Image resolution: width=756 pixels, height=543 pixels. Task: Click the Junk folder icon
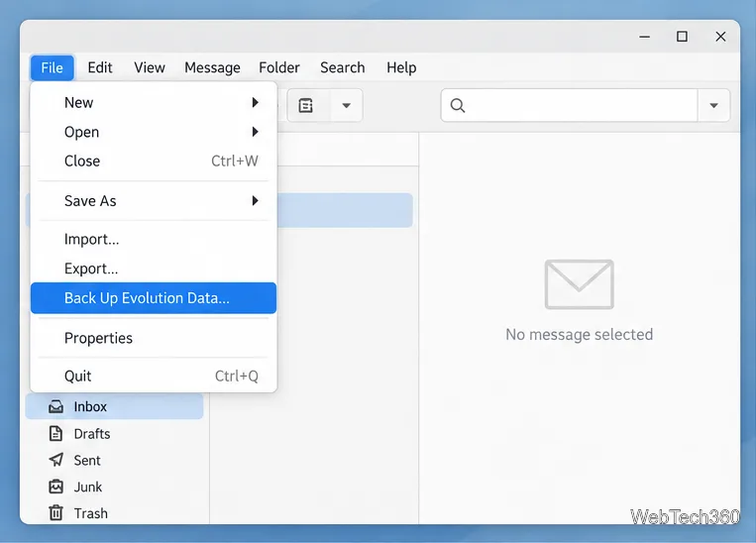coord(55,487)
